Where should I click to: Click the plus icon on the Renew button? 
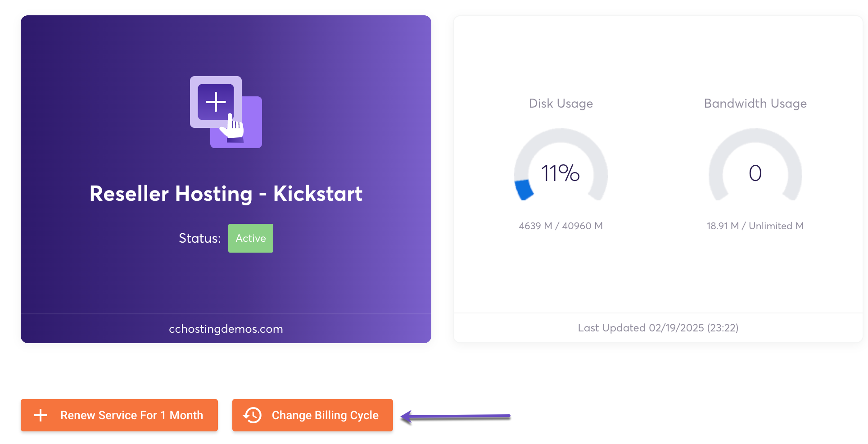pos(41,415)
